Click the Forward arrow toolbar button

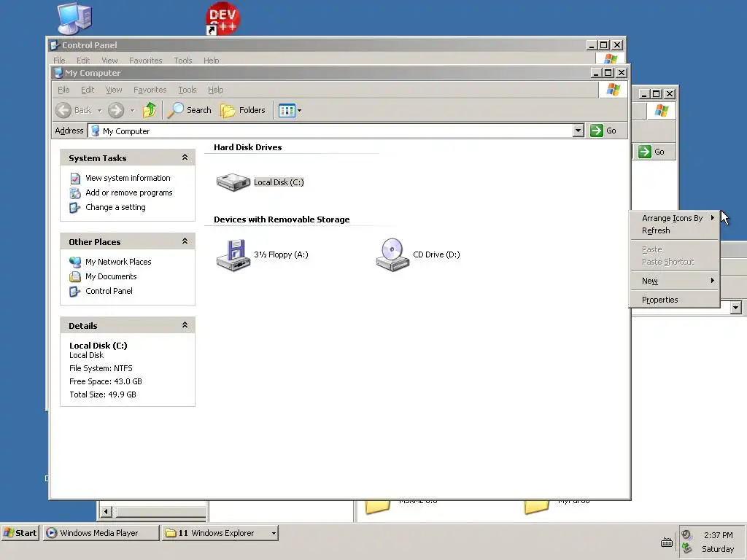[116, 111]
